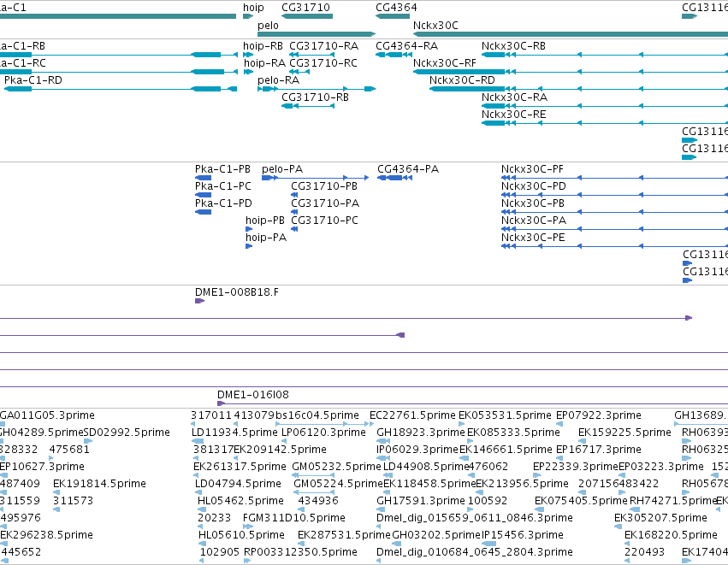Click the HL05462.5prime EST label

click(x=240, y=501)
